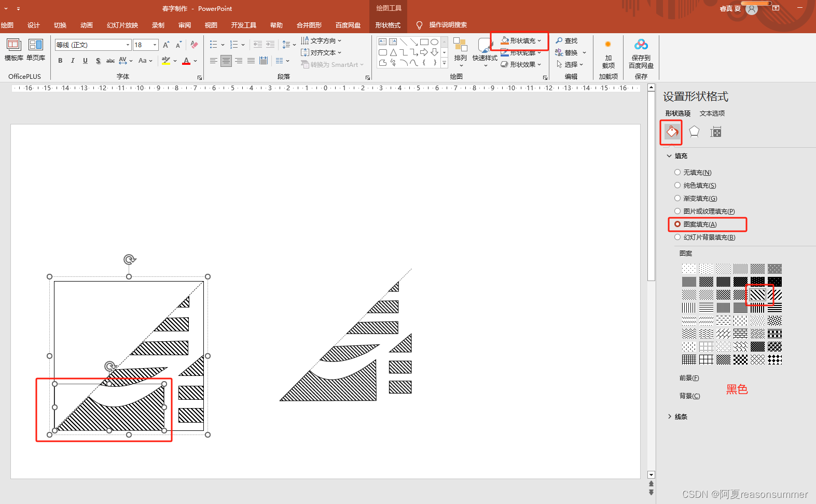The height and width of the screenshot is (504, 816).
Task: Underline the selected text
Action: pyautogui.click(x=85, y=61)
